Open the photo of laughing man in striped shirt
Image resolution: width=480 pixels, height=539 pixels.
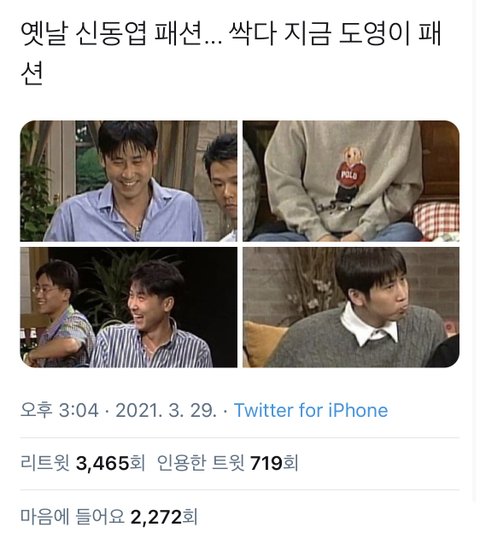pyautogui.click(x=129, y=307)
